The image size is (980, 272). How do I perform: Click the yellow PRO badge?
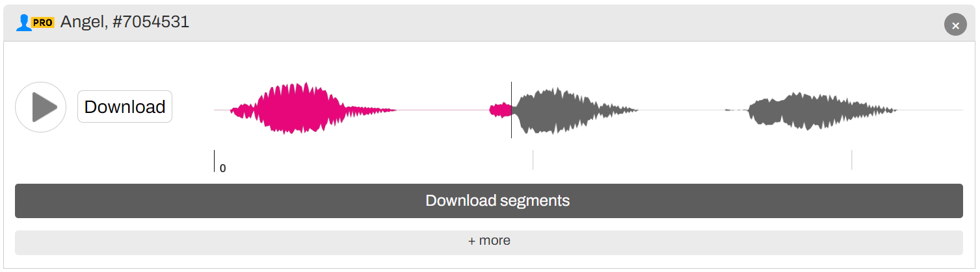click(x=42, y=23)
